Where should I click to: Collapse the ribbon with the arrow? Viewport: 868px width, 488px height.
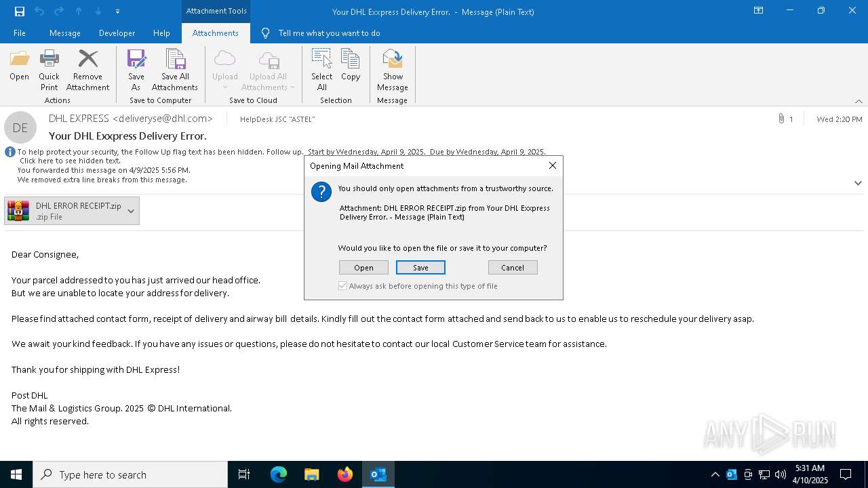click(x=859, y=101)
